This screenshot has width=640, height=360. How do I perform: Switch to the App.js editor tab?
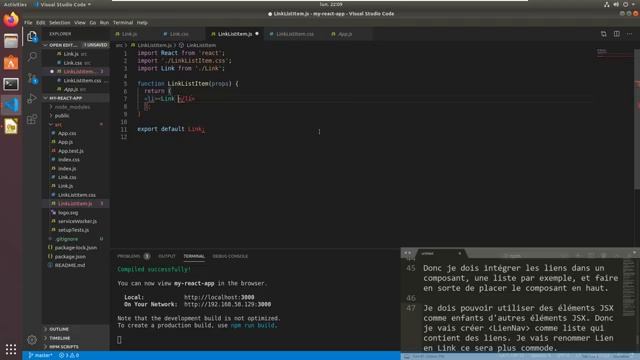(345, 34)
